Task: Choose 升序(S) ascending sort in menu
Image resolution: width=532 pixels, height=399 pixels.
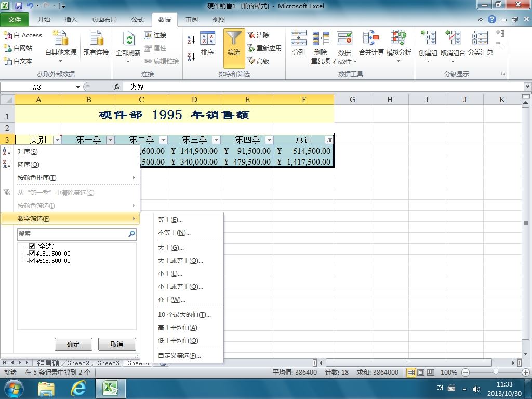Action: 70,151
